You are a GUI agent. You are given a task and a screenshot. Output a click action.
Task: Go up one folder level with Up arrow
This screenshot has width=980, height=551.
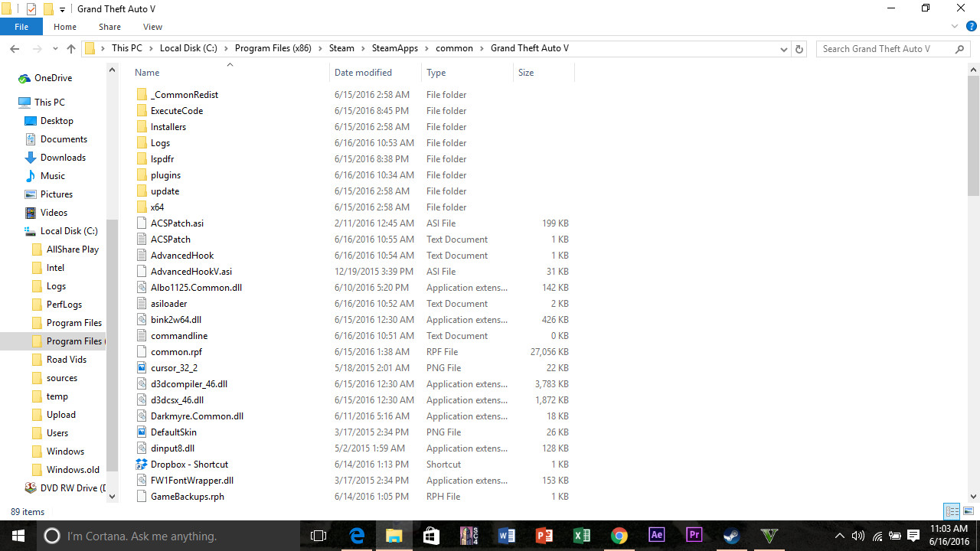71,48
